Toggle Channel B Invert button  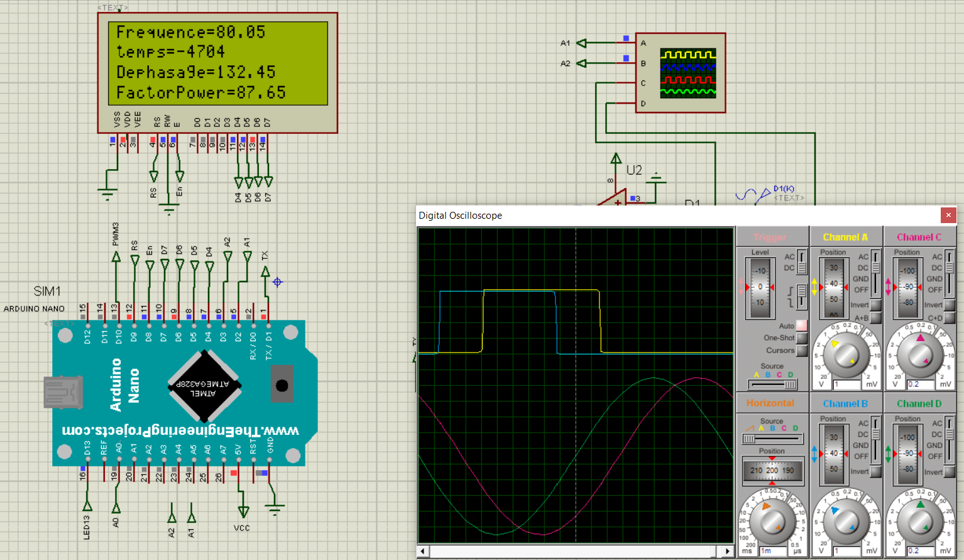(x=875, y=471)
